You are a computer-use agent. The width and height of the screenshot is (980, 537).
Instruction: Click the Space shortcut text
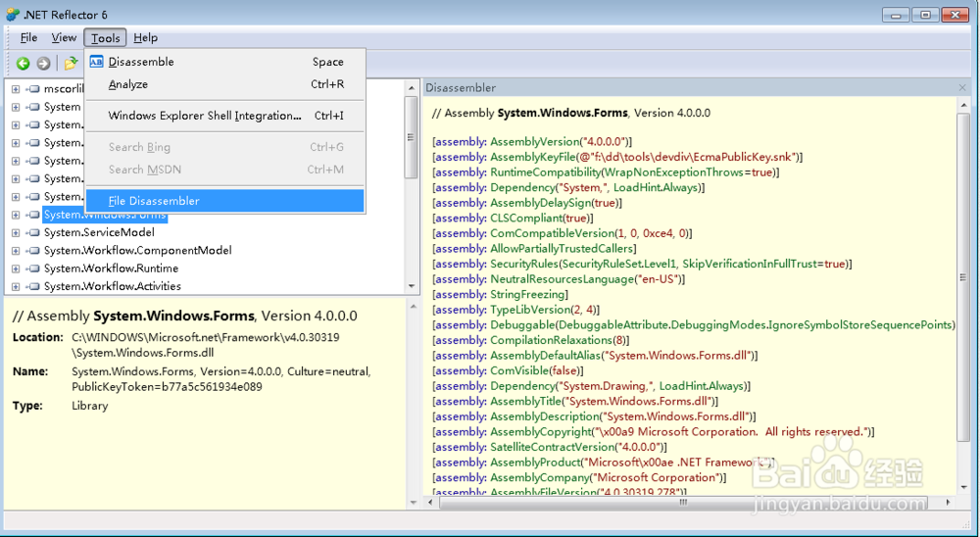point(328,62)
